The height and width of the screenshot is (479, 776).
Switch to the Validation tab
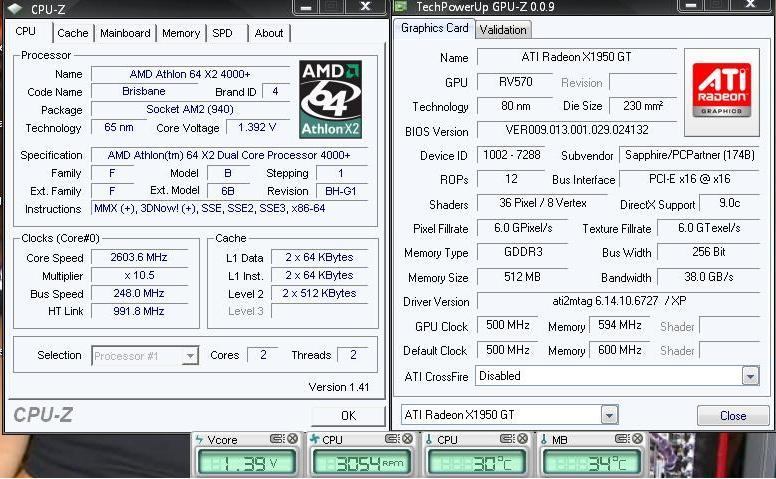click(x=503, y=30)
